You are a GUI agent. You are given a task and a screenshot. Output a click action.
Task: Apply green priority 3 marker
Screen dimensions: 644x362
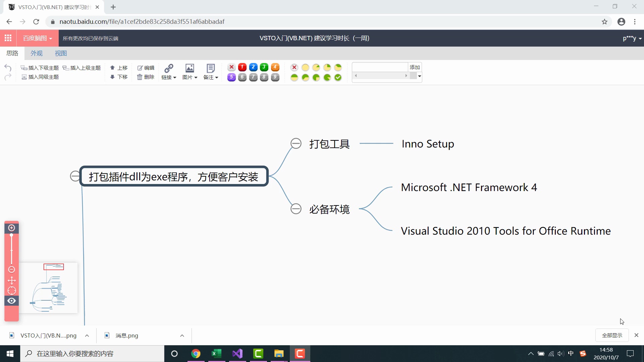(x=264, y=67)
